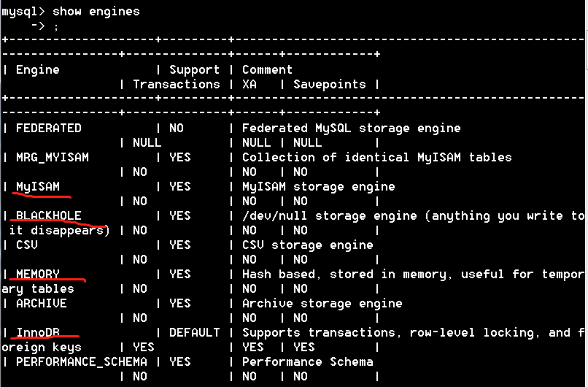This screenshot has height=387, width=588.
Task: Click the 'Federated MySQL storage engine' comment
Action: click(x=351, y=129)
